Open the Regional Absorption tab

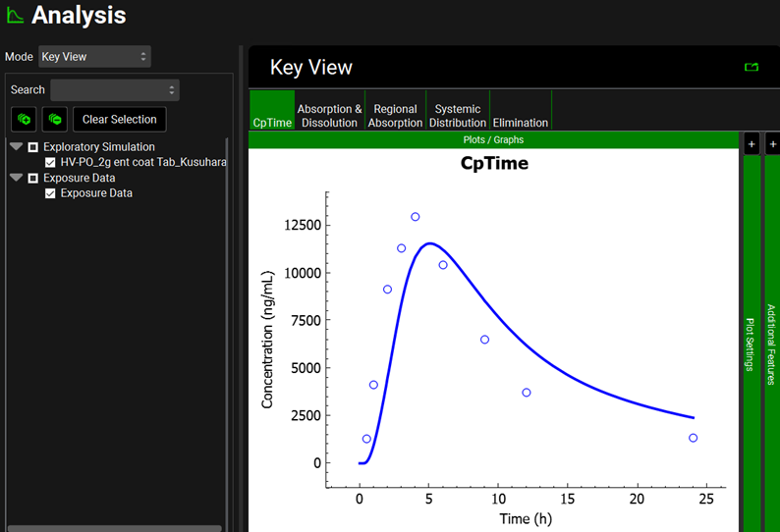(x=395, y=116)
